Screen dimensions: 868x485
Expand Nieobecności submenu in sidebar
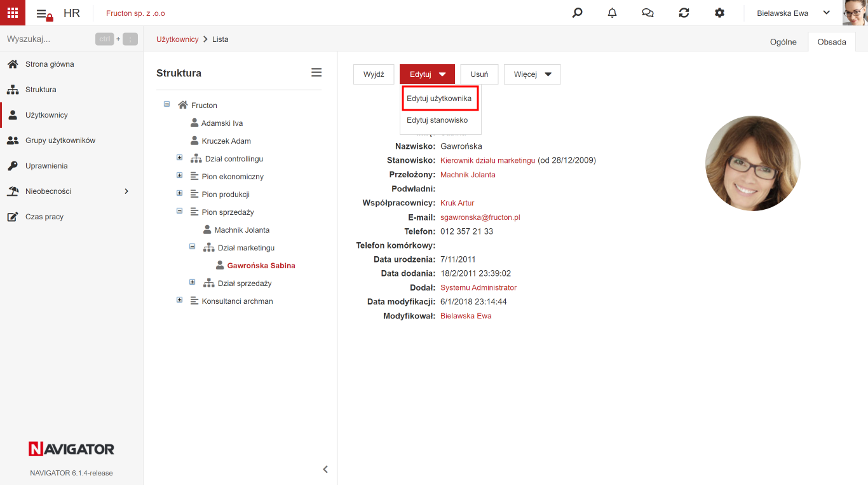(126, 191)
